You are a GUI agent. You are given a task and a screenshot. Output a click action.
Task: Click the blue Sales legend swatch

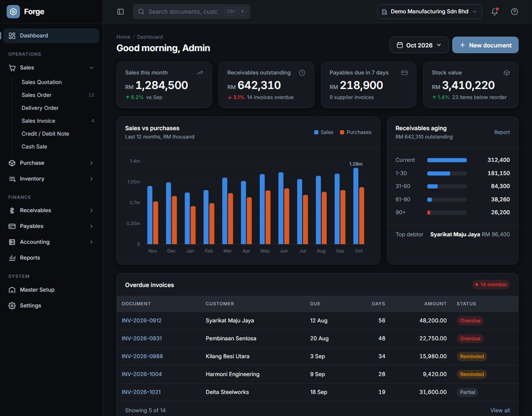click(x=317, y=132)
